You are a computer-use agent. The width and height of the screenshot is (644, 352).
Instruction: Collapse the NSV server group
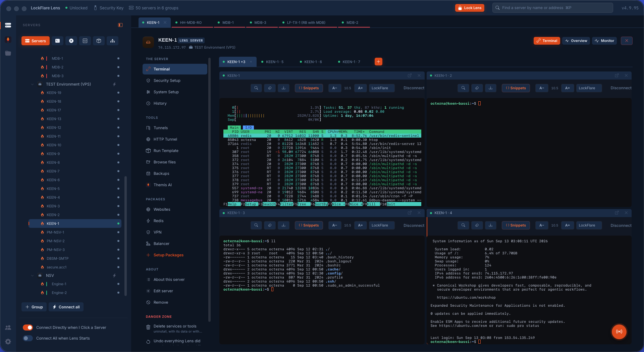click(33, 275)
